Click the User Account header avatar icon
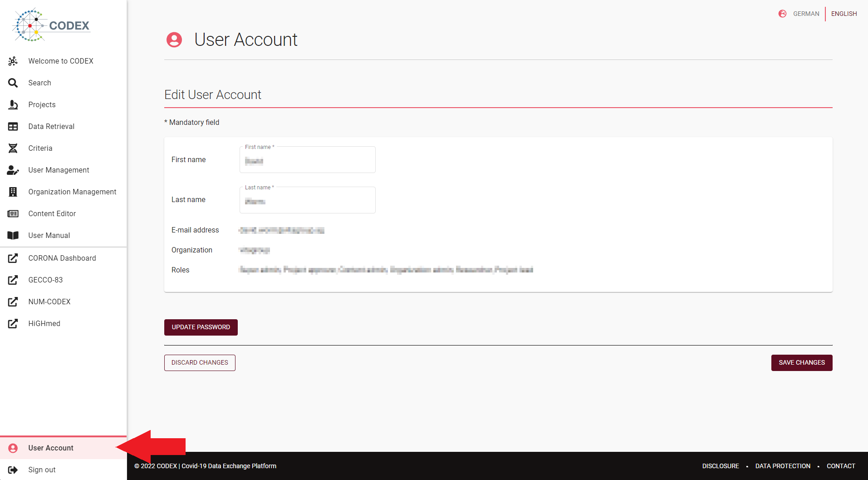The height and width of the screenshot is (480, 868). tap(174, 40)
